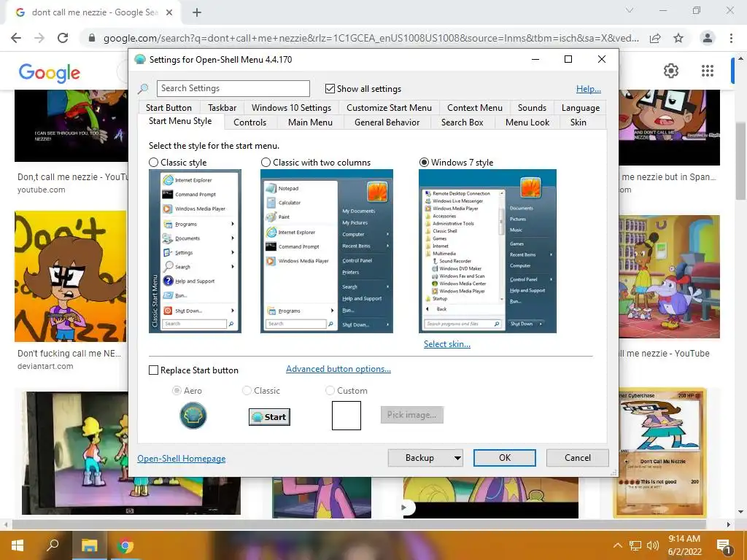The width and height of the screenshot is (747, 560).
Task: Switch to the Start Button tab
Action: (169, 108)
